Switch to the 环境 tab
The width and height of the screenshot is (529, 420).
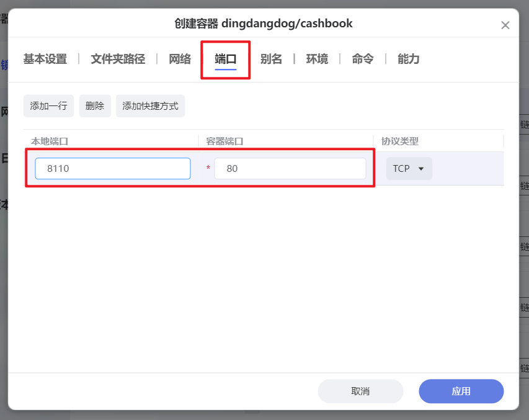click(x=317, y=59)
